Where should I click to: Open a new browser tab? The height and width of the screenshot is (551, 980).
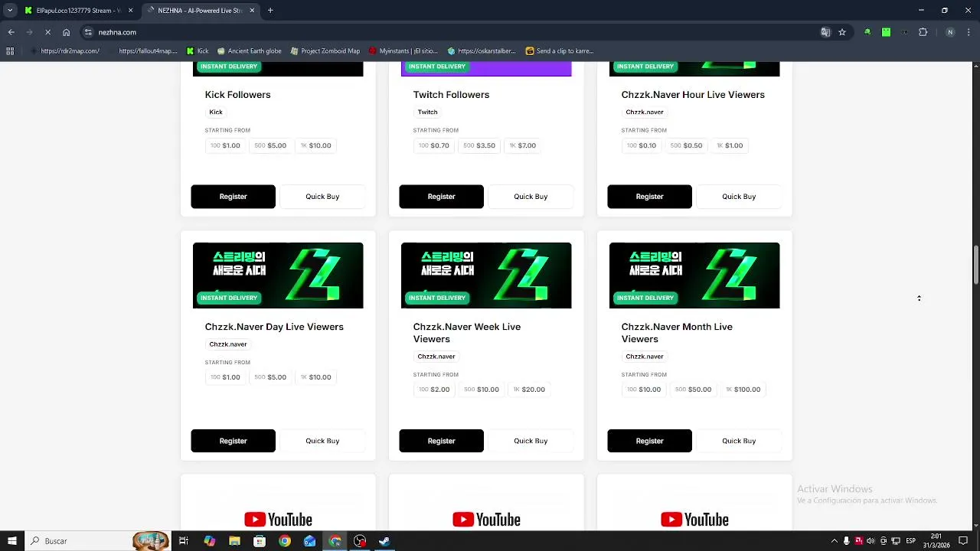click(270, 11)
